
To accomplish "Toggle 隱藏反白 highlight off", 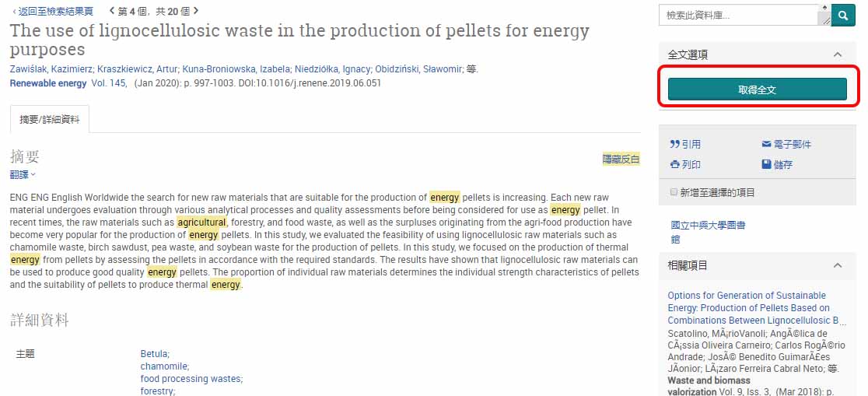I will [621, 159].
